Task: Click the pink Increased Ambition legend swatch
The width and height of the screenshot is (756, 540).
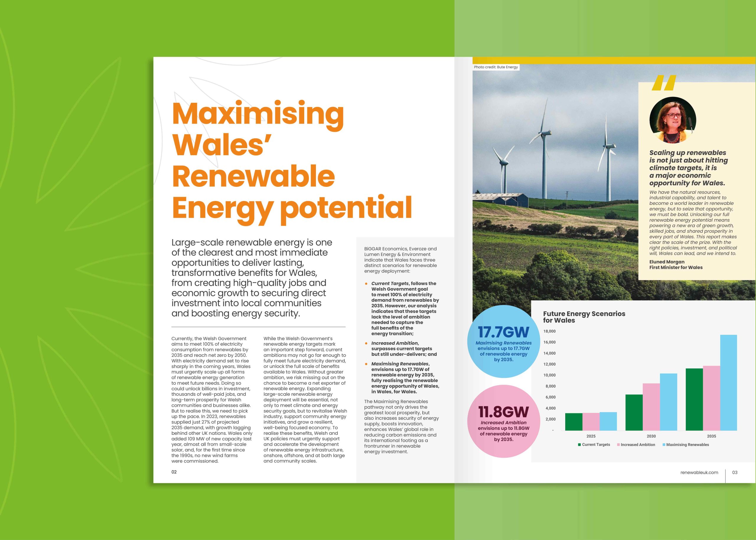Action: pos(618,445)
